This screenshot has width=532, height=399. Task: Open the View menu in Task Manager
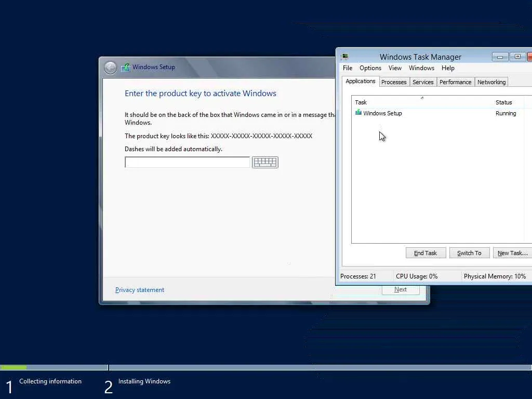point(395,68)
